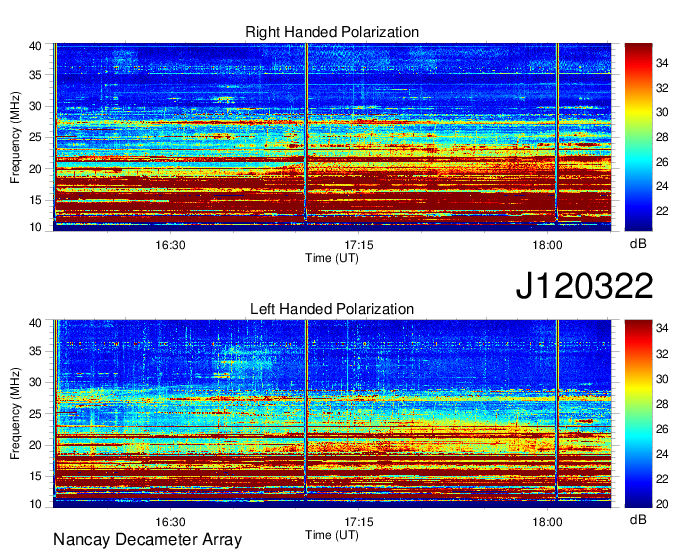Click the 35 MHz tick of Right Handed plot
Viewport: 680px width, 552px height.
point(36,75)
